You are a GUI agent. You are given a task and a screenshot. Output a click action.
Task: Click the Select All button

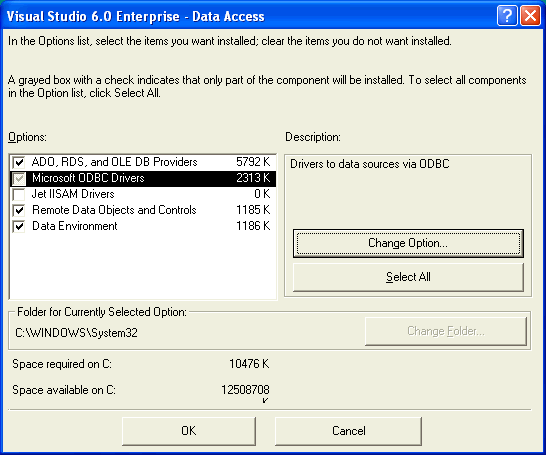[408, 277]
